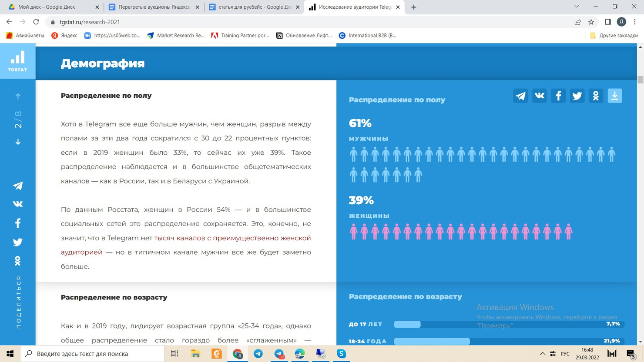Open us05web.zoom bookmark
Viewport: 644px width, 362px height.
(112, 36)
